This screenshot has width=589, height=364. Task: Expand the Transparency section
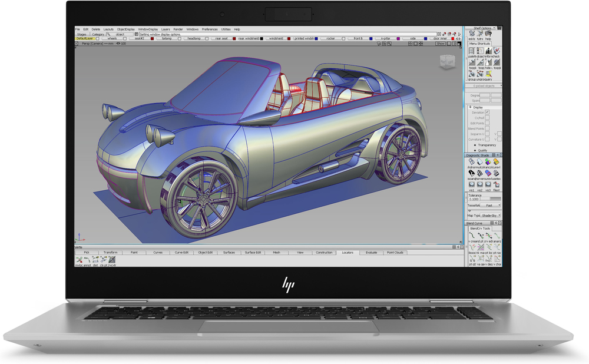(475, 145)
